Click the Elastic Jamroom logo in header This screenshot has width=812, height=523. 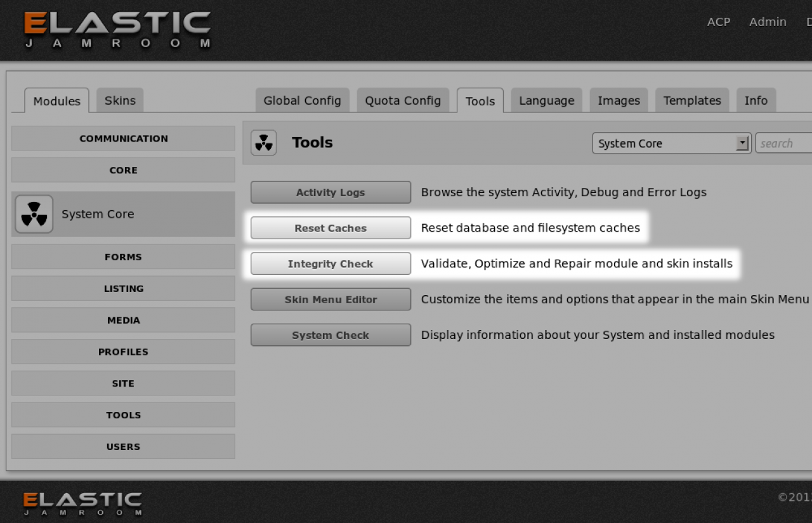coord(117,30)
